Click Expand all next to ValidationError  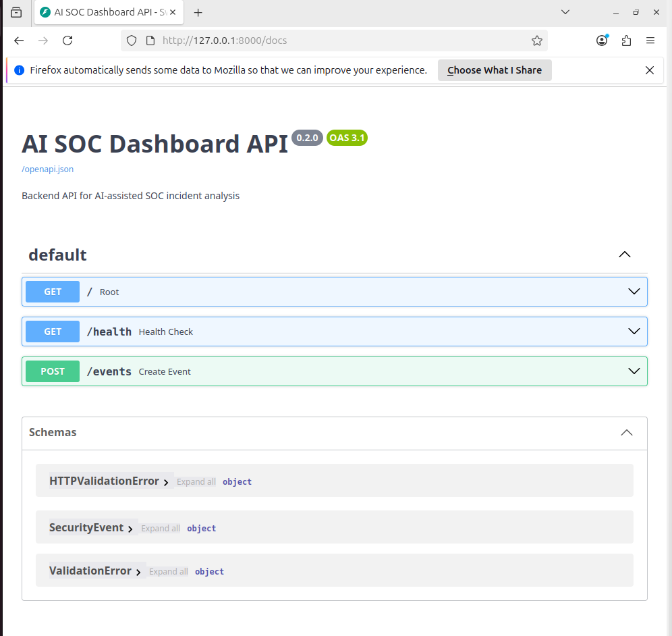[169, 572]
